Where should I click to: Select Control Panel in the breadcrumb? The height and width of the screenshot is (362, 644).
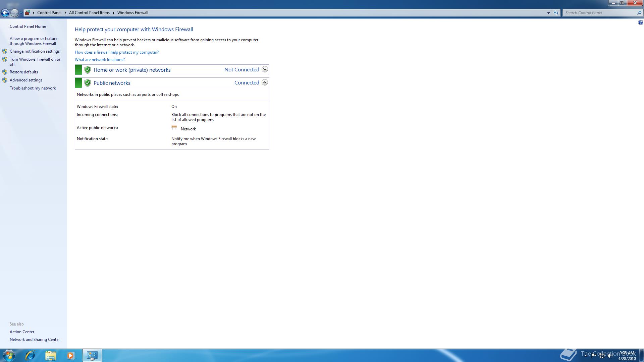(x=49, y=13)
